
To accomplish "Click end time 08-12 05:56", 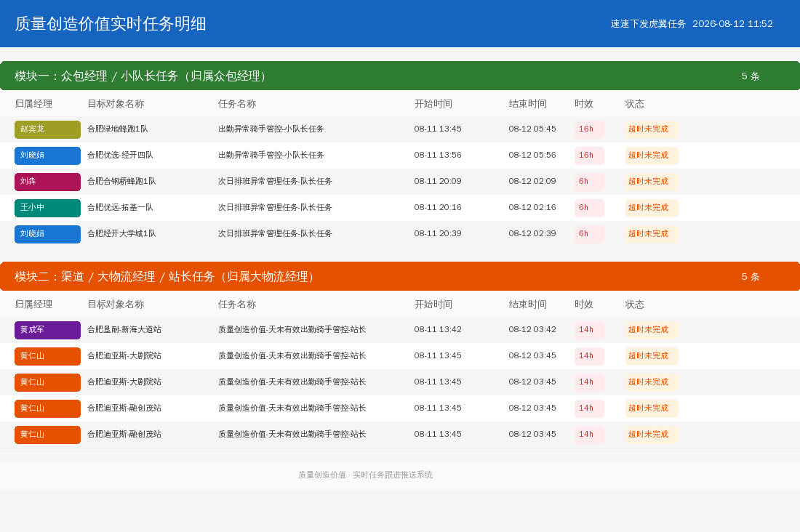I will (532, 155).
